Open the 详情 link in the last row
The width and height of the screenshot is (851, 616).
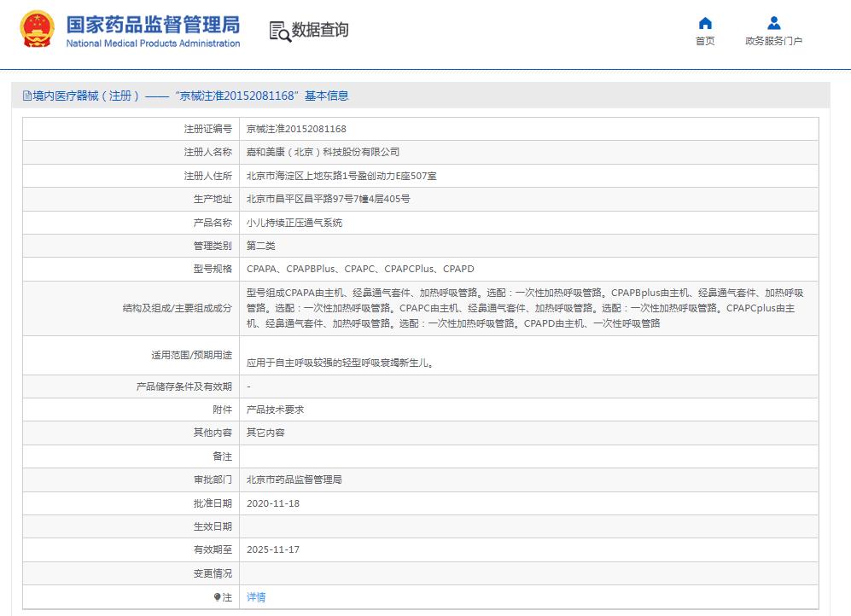(x=256, y=597)
